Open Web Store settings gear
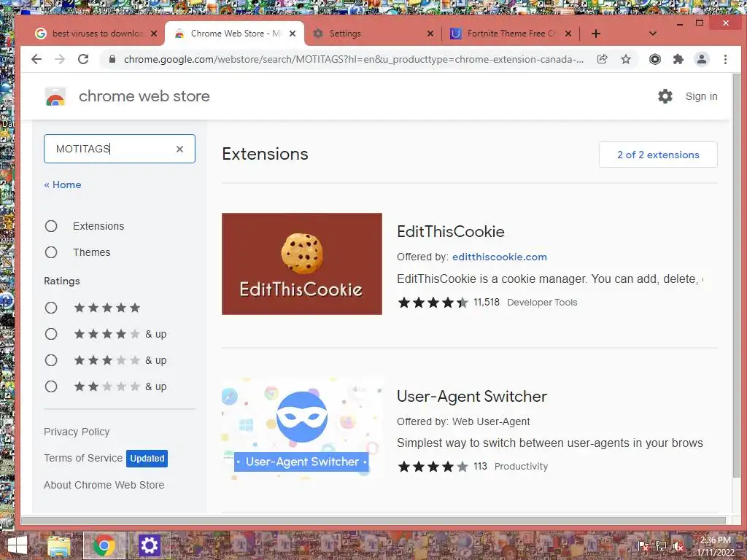Image resolution: width=747 pixels, height=560 pixels. click(665, 96)
